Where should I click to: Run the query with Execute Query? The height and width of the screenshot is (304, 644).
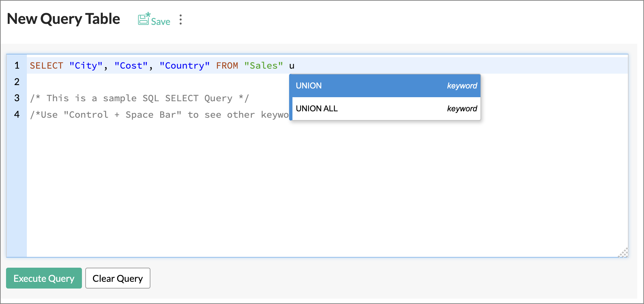(x=44, y=278)
